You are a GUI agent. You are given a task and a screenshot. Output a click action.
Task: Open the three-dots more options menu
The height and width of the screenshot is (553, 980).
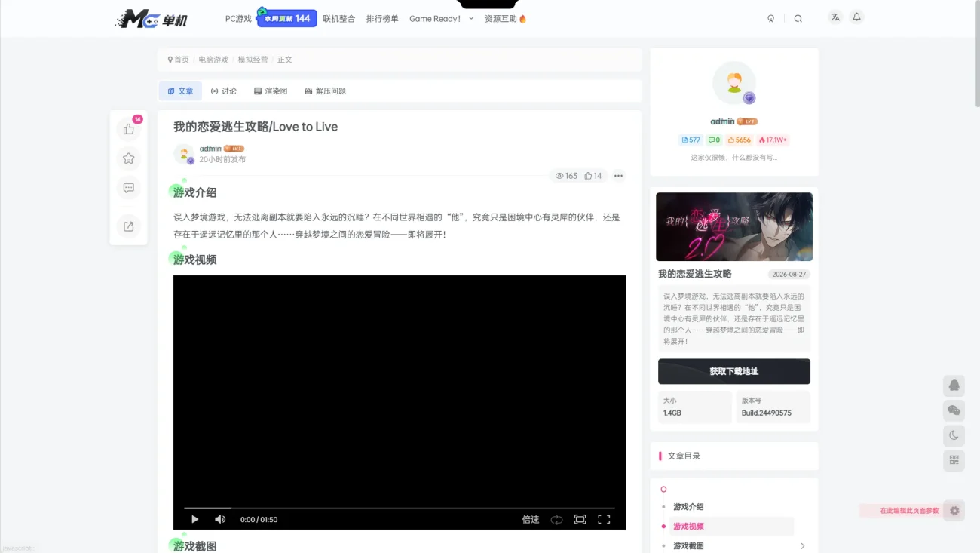[x=618, y=176]
